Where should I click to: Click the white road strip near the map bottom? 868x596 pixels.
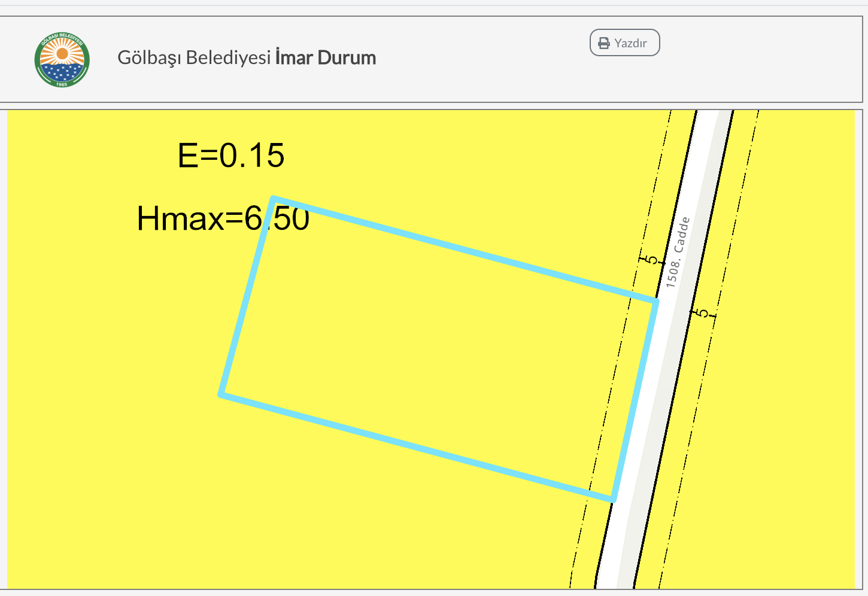tap(611, 568)
